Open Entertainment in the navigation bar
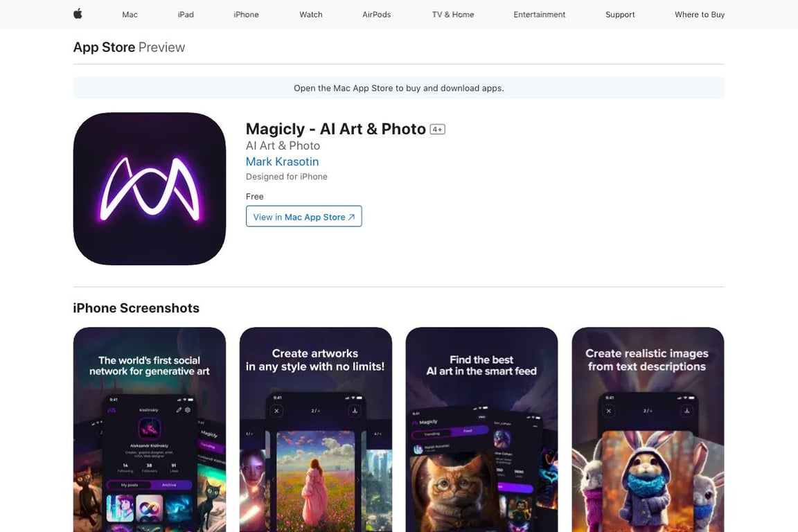798x532 pixels. click(x=540, y=15)
